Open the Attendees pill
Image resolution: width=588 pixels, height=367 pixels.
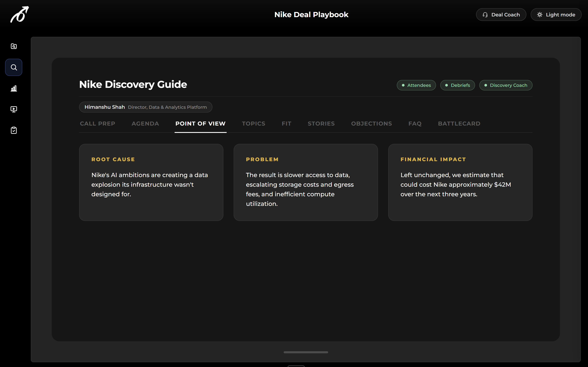point(416,85)
